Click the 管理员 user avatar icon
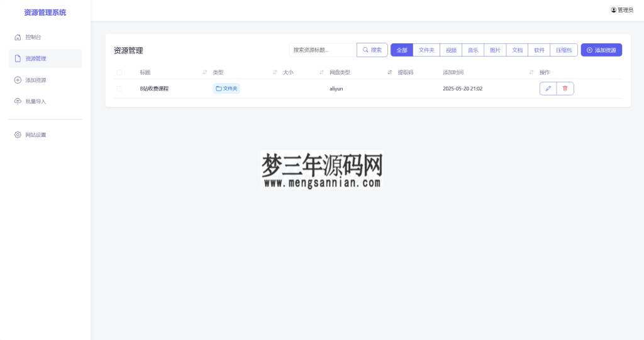644x340 pixels. 614,10
